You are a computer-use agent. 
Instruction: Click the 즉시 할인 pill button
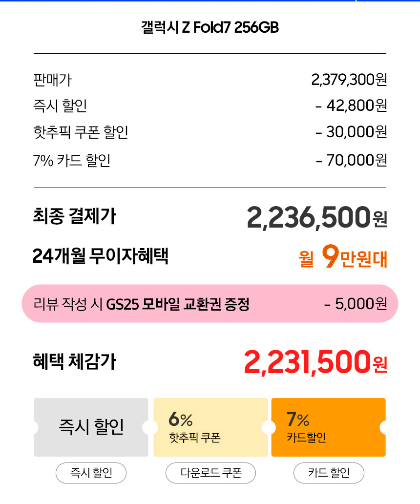coord(91,473)
